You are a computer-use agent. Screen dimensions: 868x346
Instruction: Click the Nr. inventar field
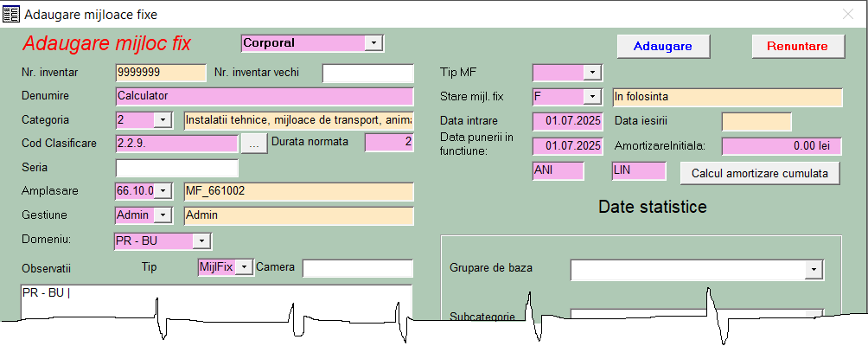(160, 73)
